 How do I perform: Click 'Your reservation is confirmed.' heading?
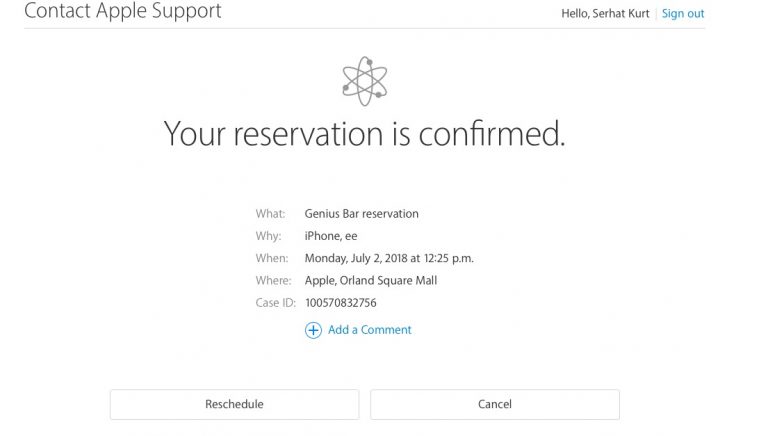click(364, 134)
